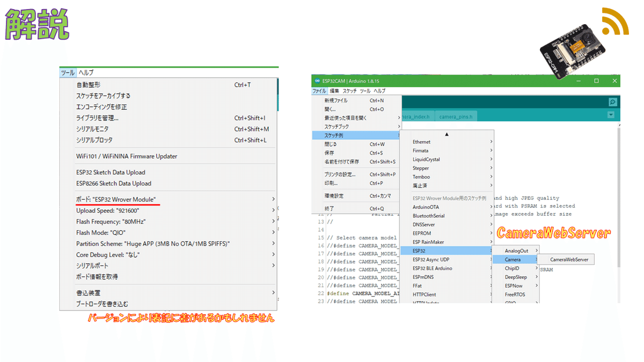Viewport: 644px width, 362px height.
Task: Switch to camera_pins.h tab
Action: [x=456, y=116]
